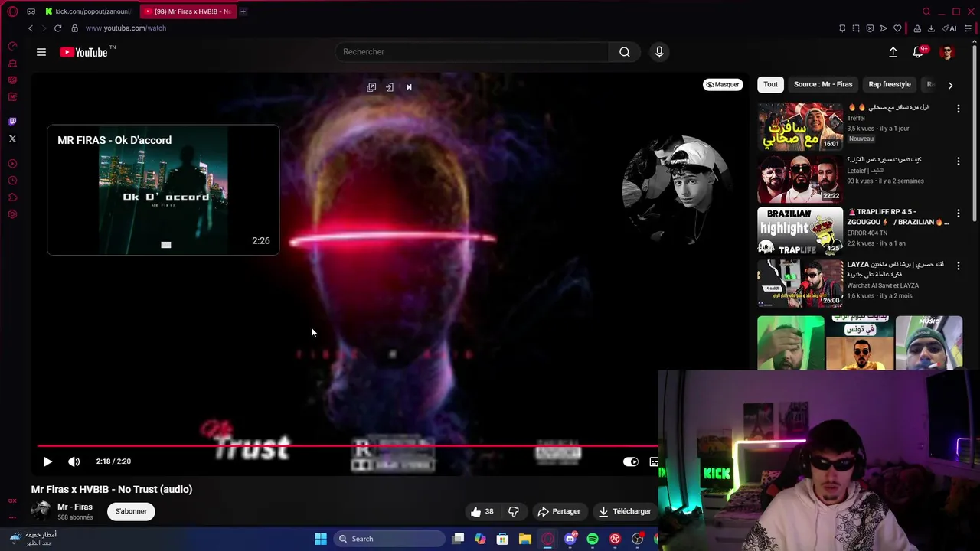This screenshot has height=551, width=980.
Task: Select the Mr Firas x HVB!B browser tab
Action: (x=188, y=11)
